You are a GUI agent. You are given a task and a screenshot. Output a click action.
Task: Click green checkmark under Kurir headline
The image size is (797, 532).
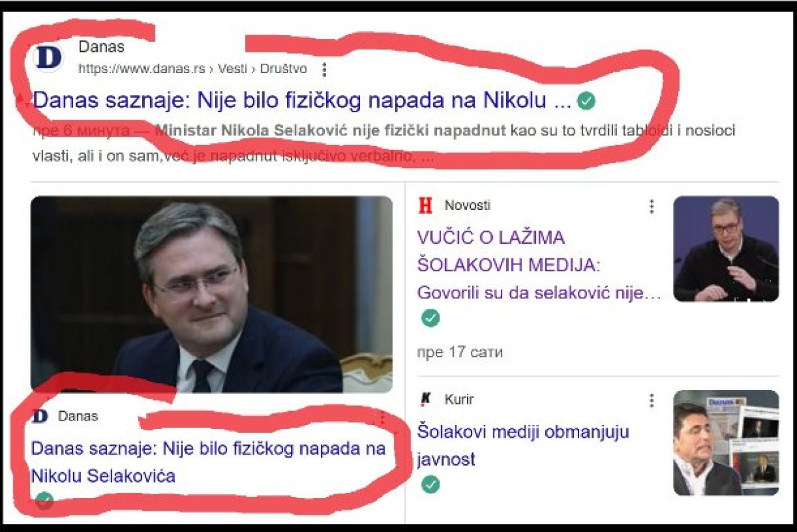(430, 485)
